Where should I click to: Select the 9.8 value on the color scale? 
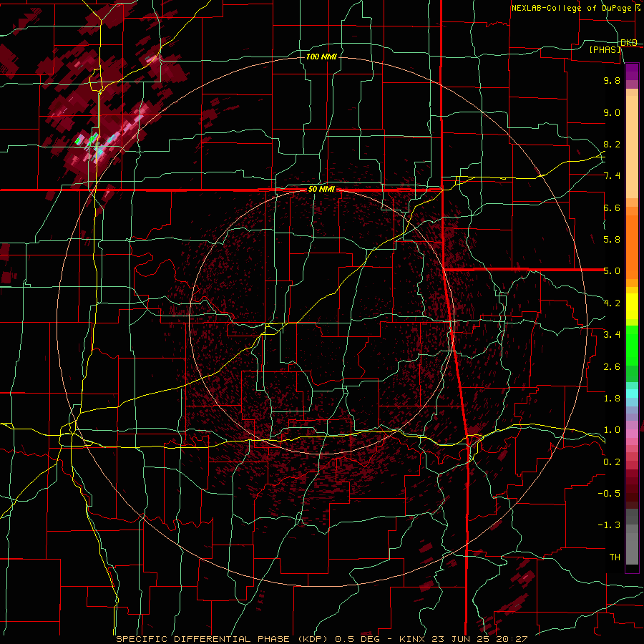612,81
